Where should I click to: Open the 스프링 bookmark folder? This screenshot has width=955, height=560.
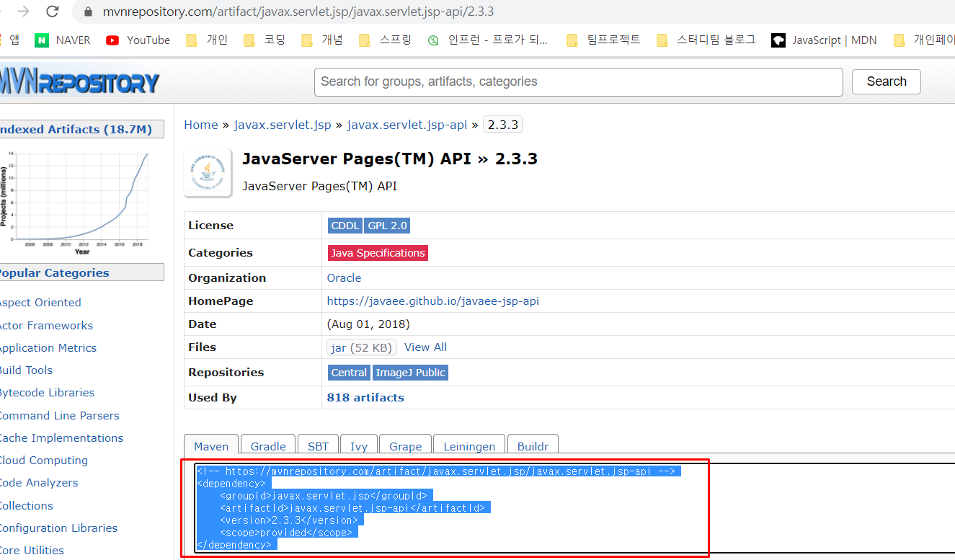click(x=385, y=40)
